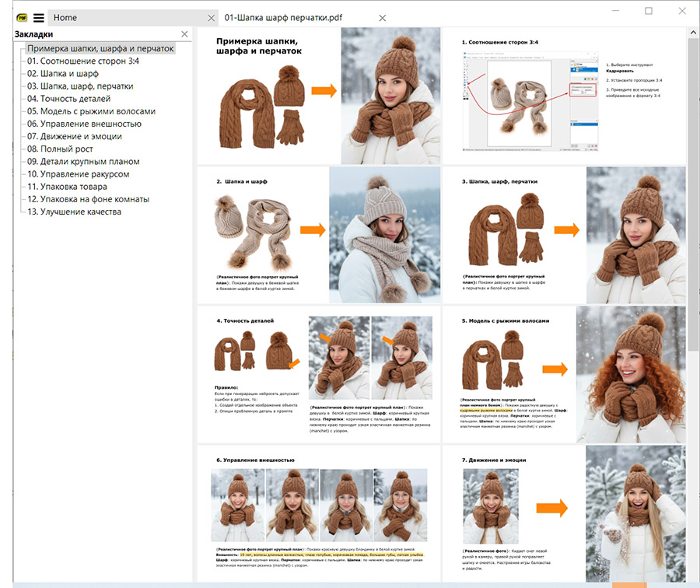Jump to bookmark 05. Модель с рыжими волосами
This screenshot has width=700, height=588.
(x=92, y=111)
